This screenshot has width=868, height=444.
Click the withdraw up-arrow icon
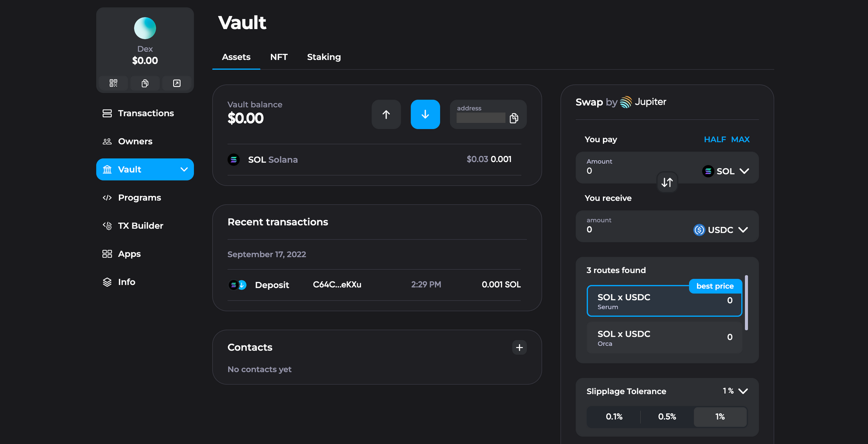[x=386, y=114]
